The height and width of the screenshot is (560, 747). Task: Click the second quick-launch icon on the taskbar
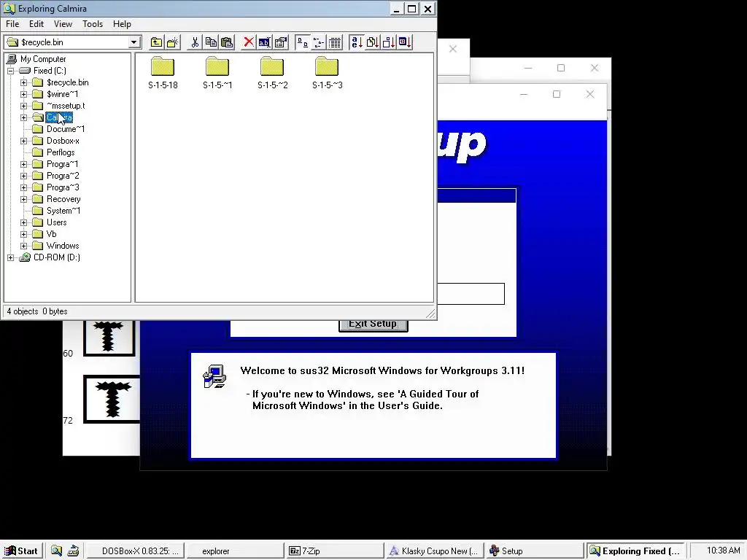(x=73, y=551)
